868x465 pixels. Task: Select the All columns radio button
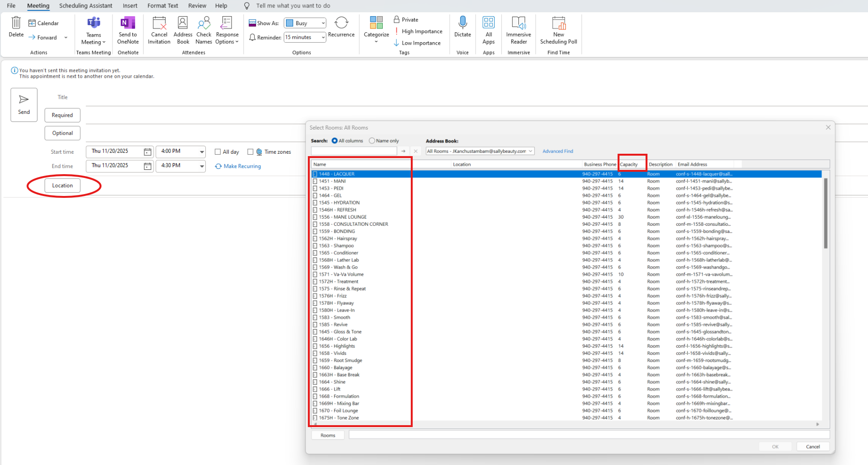(x=335, y=141)
